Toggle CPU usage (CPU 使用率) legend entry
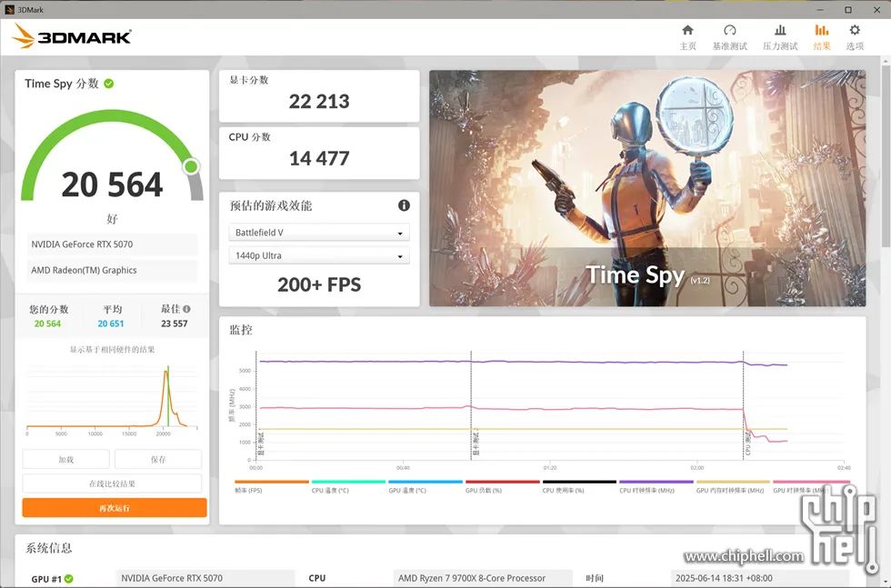The image size is (891, 588). (579, 486)
